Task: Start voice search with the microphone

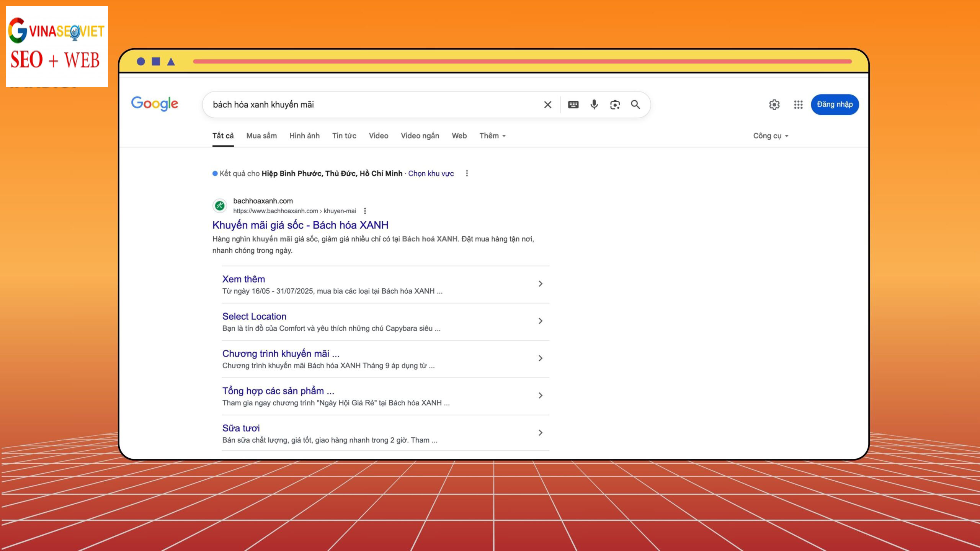Action: click(x=594, y=105)
